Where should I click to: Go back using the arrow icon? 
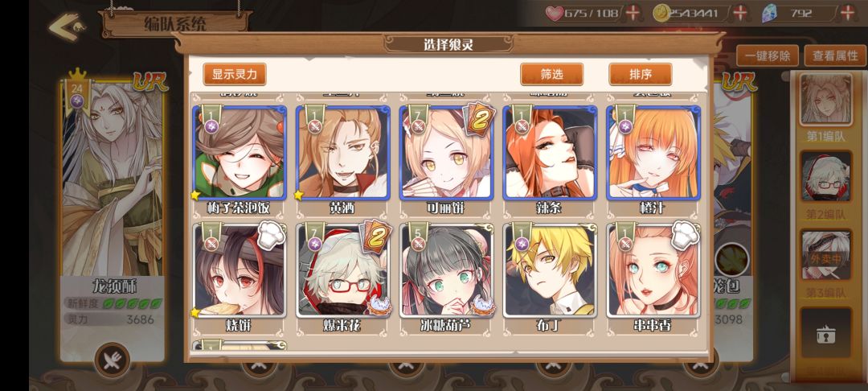[x=66, y=27]
